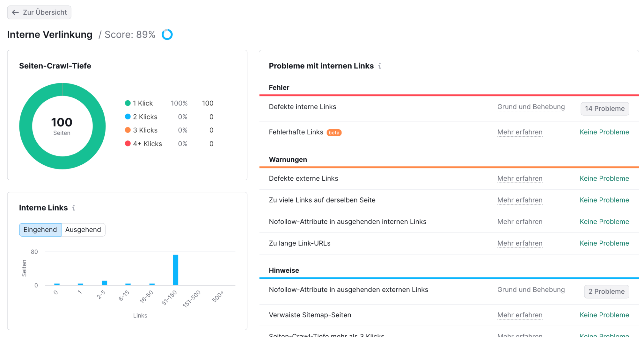Screen dimensions: 644x337
Task: Switch to the Eingehend tab
Action: (x=40, y=230)
